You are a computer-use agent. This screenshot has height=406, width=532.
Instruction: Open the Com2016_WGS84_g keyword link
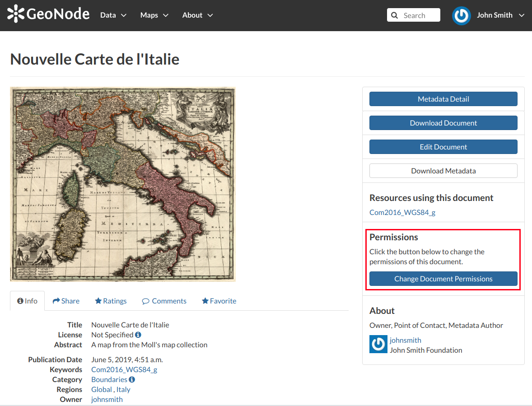[x=124, y=370]
